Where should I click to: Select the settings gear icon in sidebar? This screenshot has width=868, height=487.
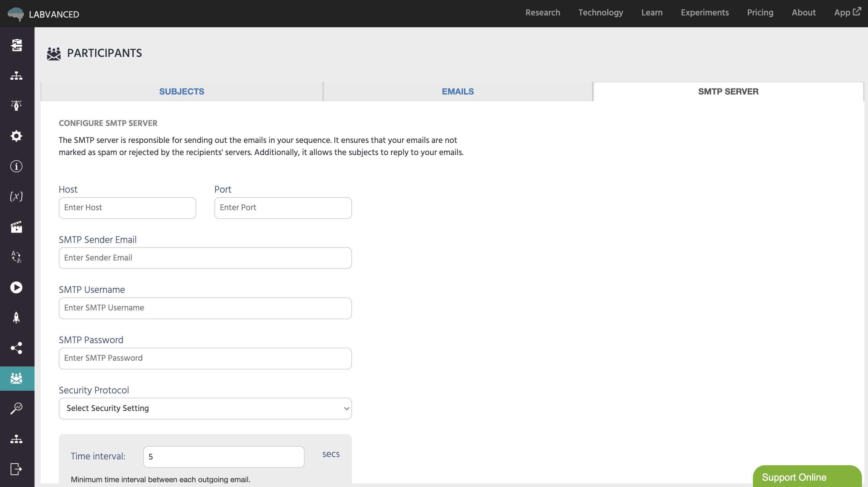16,136
